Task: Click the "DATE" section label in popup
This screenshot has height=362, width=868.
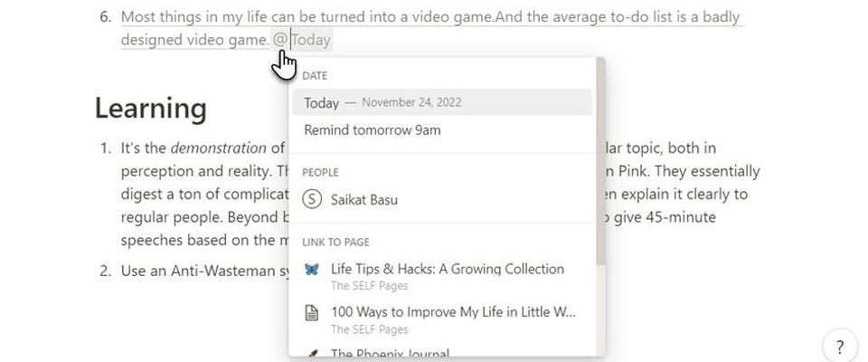Action: pyautogui.click(x=315, y=76)
